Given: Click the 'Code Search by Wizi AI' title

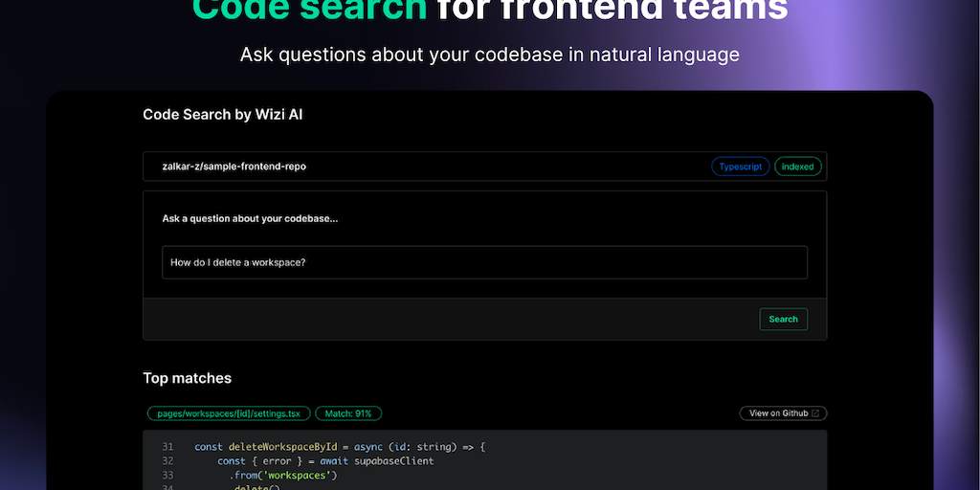Looking at the screenshot, I should pyautogui.click(x=223, y=115).
